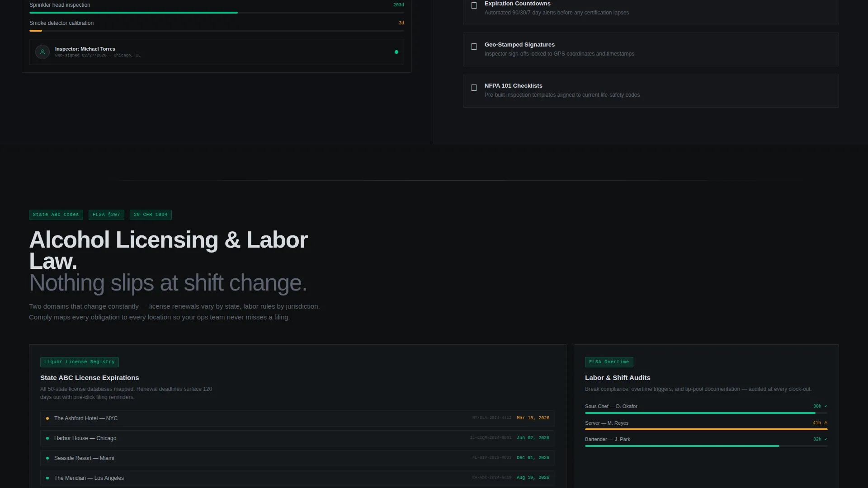
Task: Click the green status dot beside Seaside Resort
Action: click(x=47, y=458)
